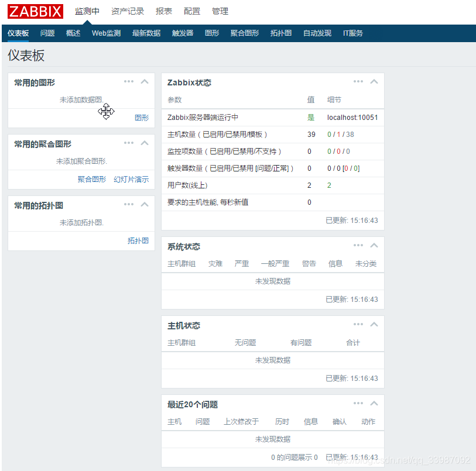Click the 图形 link in 常用的图形 widget
476x471 pixels.
[x=141, y=117]
